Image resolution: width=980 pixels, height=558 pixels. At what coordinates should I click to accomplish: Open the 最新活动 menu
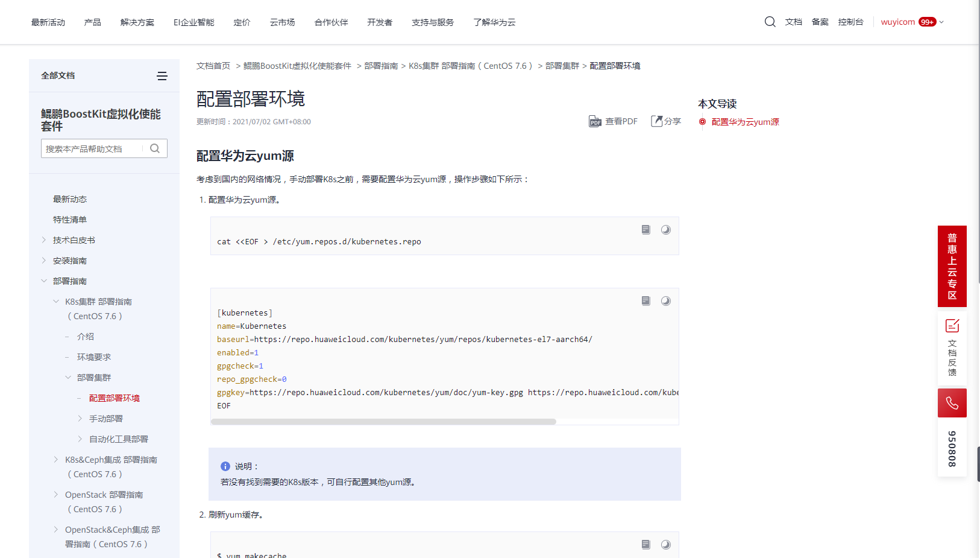click(48, 22)
